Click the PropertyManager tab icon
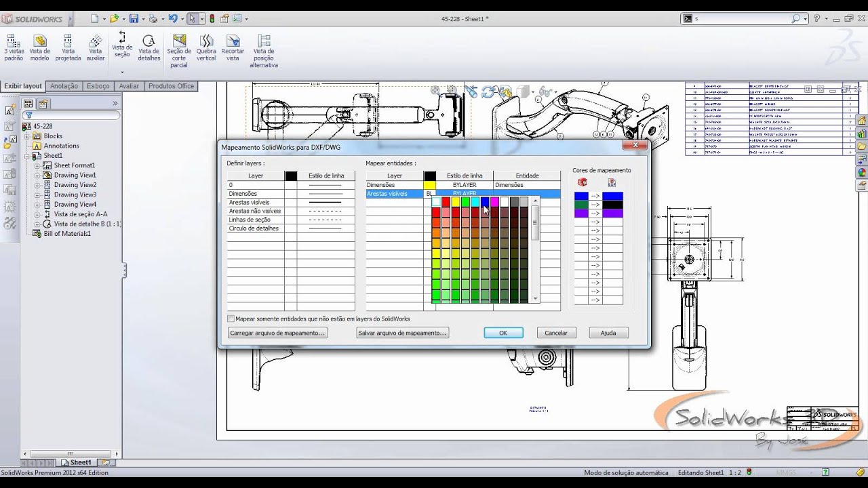The height and width of the screenshot is (488, 868). pos(43,104)
